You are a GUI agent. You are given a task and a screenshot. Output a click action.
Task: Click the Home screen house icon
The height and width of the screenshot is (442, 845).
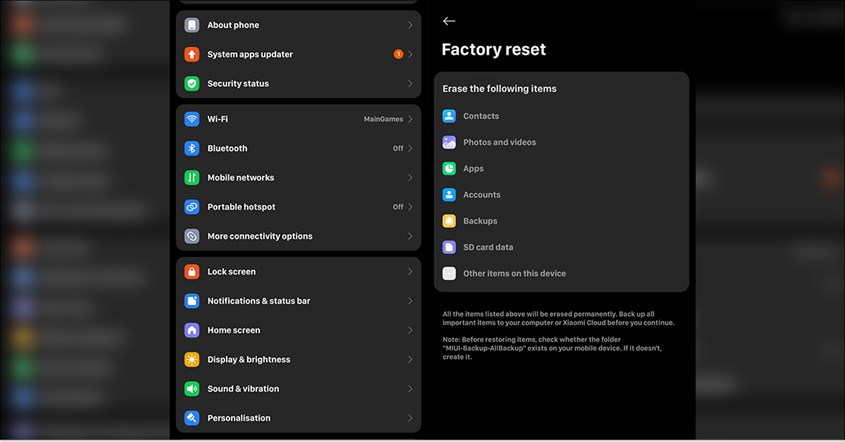[192, 330]
